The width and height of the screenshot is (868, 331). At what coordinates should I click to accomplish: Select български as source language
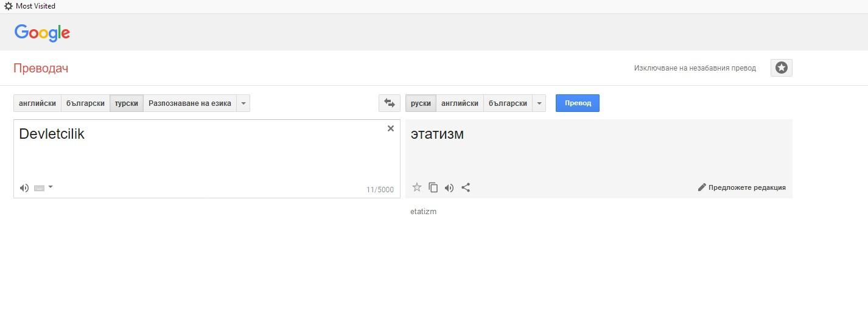(x=85, y=103)
